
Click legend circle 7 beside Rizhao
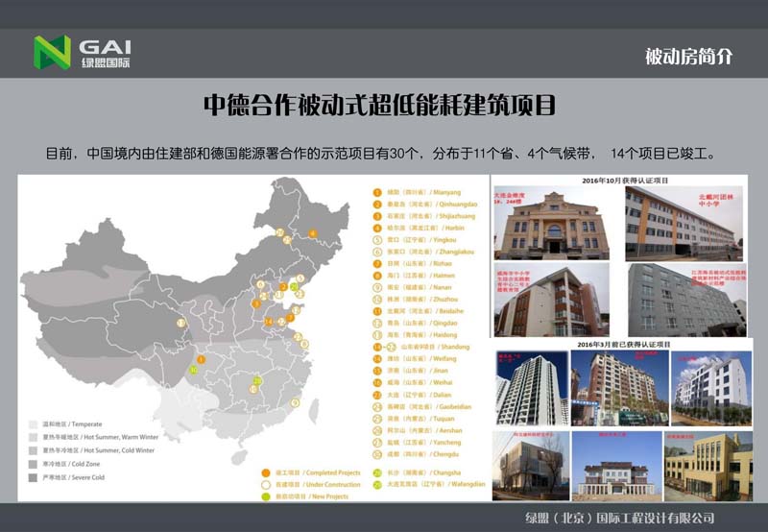coord(377,263)
